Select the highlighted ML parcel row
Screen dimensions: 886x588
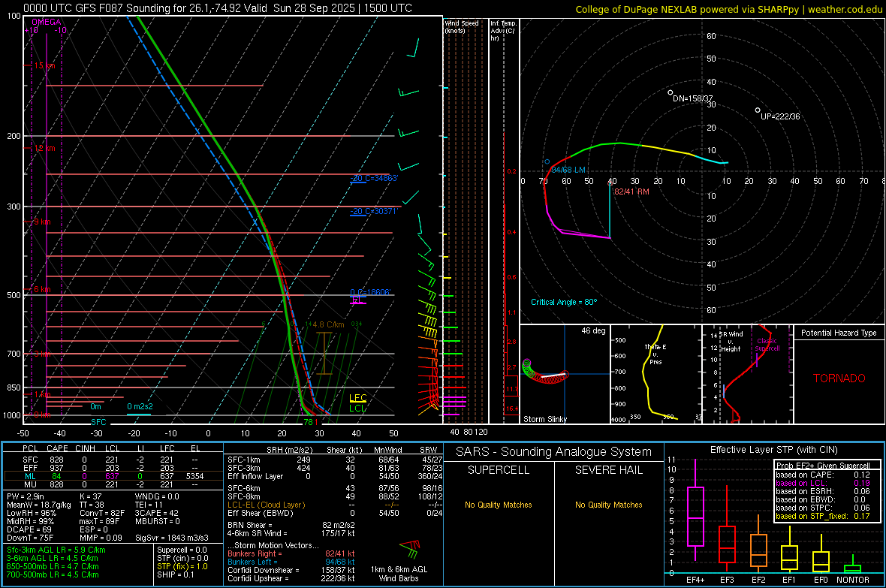113,476
